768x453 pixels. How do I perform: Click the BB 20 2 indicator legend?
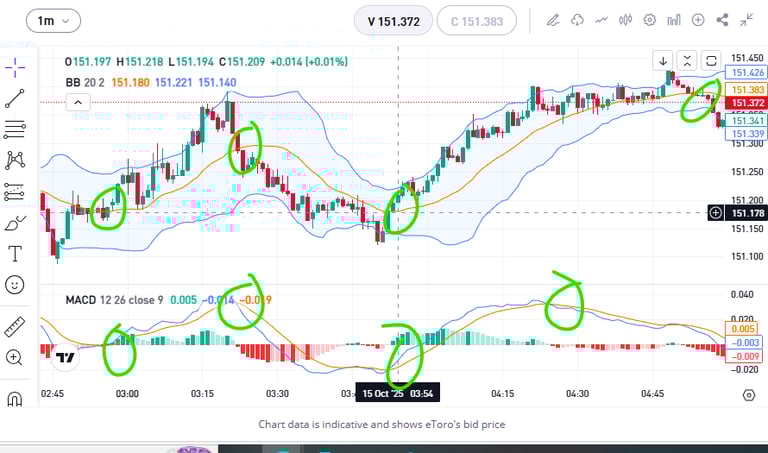click(85, 82)
